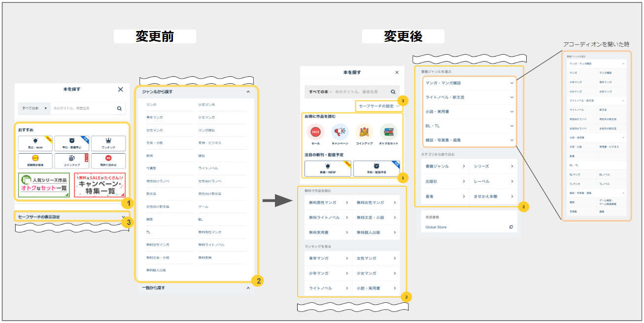Select the きせかえ本棚 category item
This screenshot has width=644, height=323.
coord(493,196)
